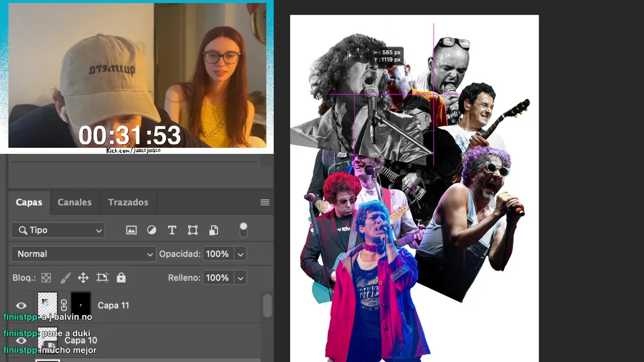Lock artboard nesting icon
The width and height of the screenshot is (644, 362).
(x=102, y=278)
